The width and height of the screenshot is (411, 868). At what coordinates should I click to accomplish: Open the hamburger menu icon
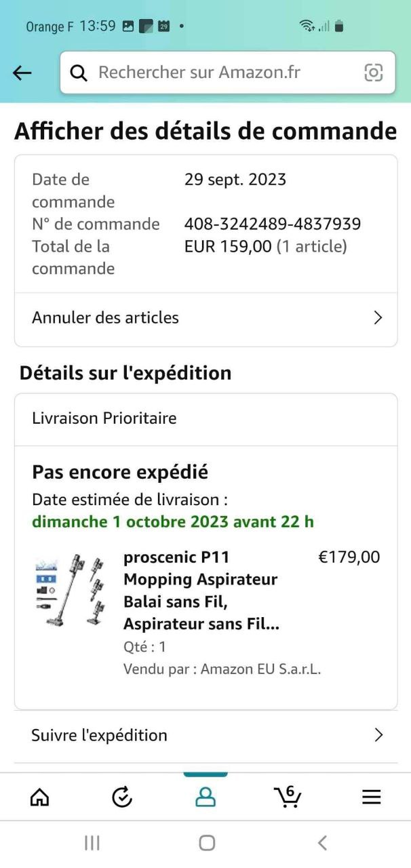[371, 797]
